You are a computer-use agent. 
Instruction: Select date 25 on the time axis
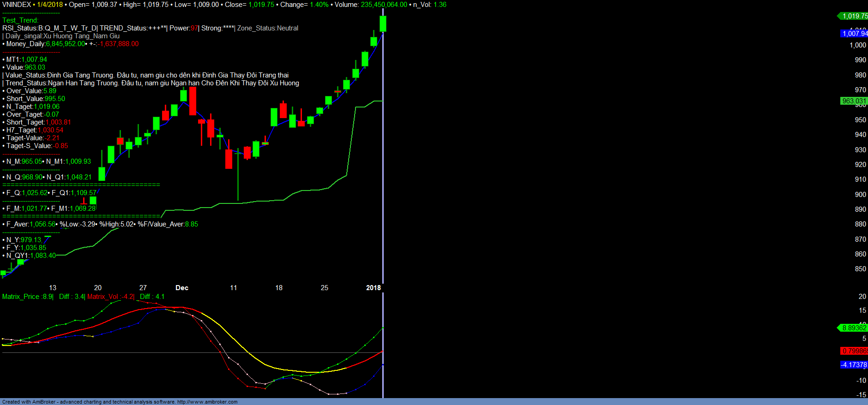(x=325, y=288)
